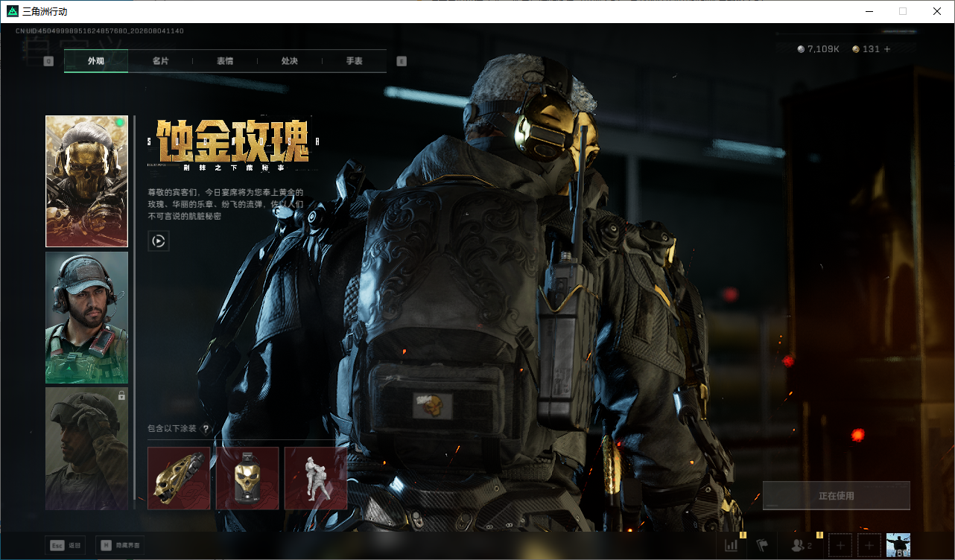Click the 三角洲行动 app icon in title bar

[13, 11]
